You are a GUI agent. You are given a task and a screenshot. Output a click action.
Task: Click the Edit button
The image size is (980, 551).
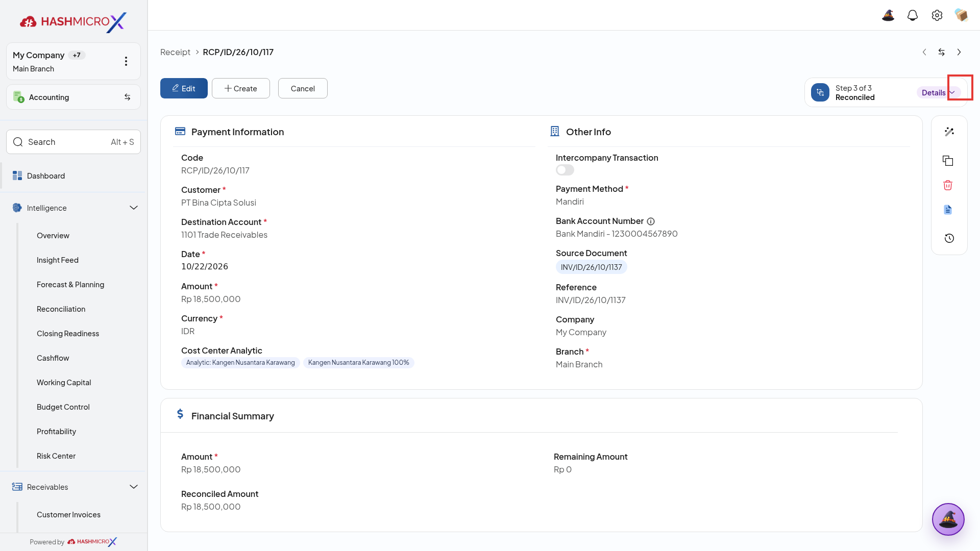pyautogui.click(x=184, y=88)
